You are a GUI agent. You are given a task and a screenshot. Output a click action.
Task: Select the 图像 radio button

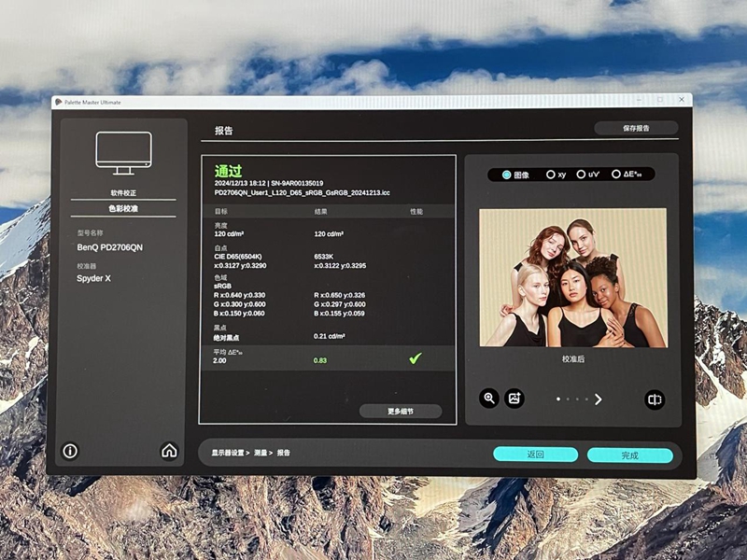coord(507,175)
